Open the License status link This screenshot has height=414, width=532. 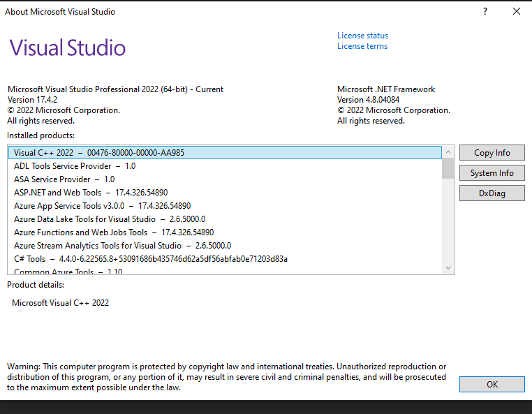(362, 36)
